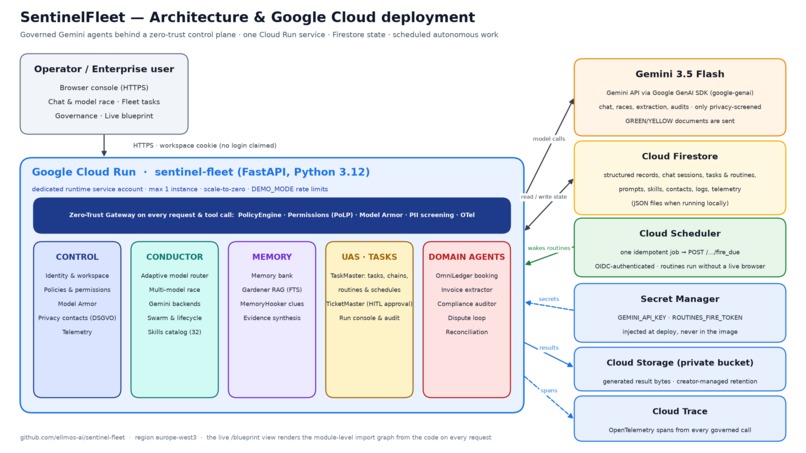Click the 'model calls' arrow label

tap(548, 139)
